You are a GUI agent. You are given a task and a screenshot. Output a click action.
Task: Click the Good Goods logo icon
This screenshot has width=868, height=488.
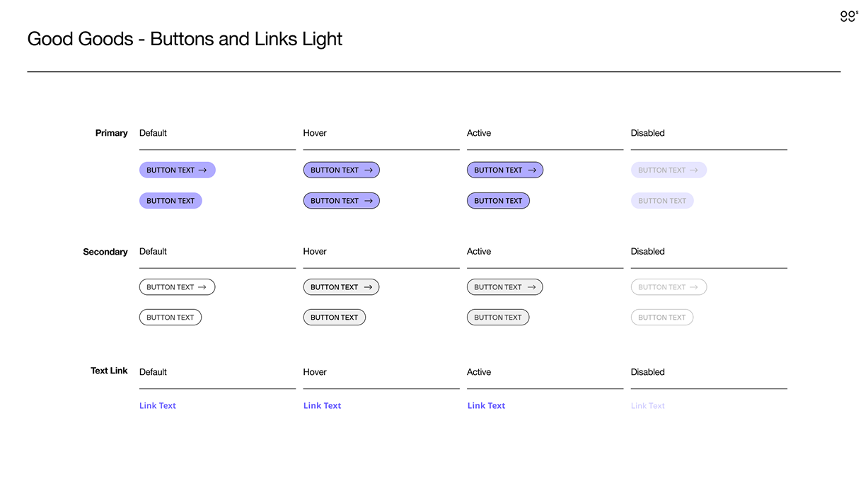click(x=848, y=16)
